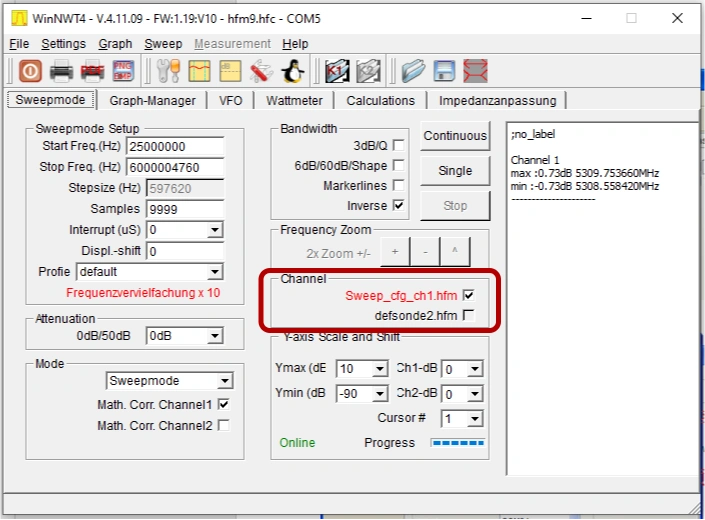Image resolution: width=705 pixels, height=520 pixels.
Task: Uncheck the Inverse checkbox
Action: pos(398,205)
